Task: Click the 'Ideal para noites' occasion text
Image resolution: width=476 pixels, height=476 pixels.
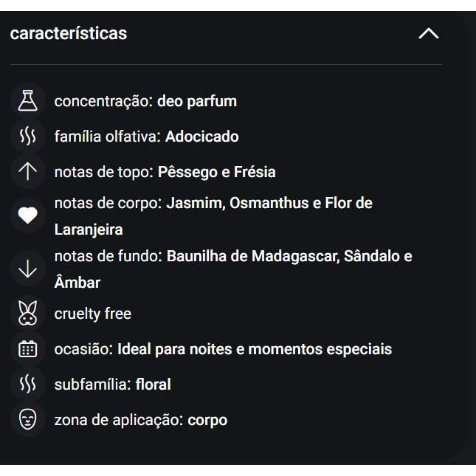Action: pos(175,349)
